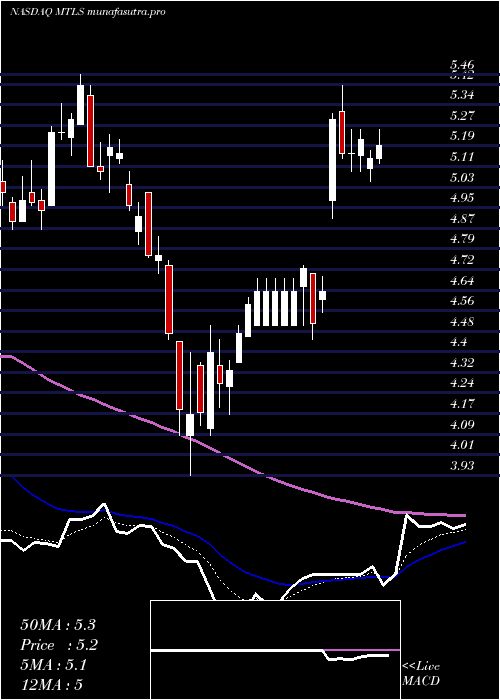Click the 4.95 price axis label
Screen dimensions: 500x700
click(x=462, y=197)
